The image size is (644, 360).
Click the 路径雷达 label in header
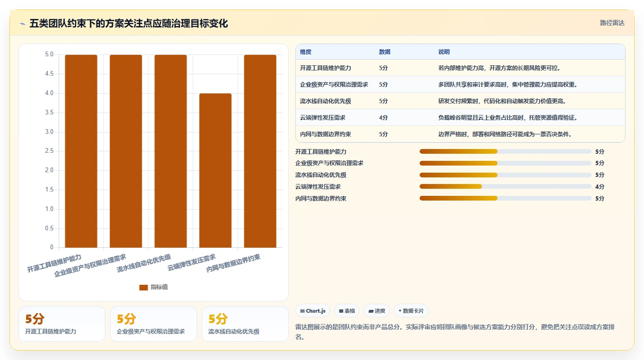[612, 23]
